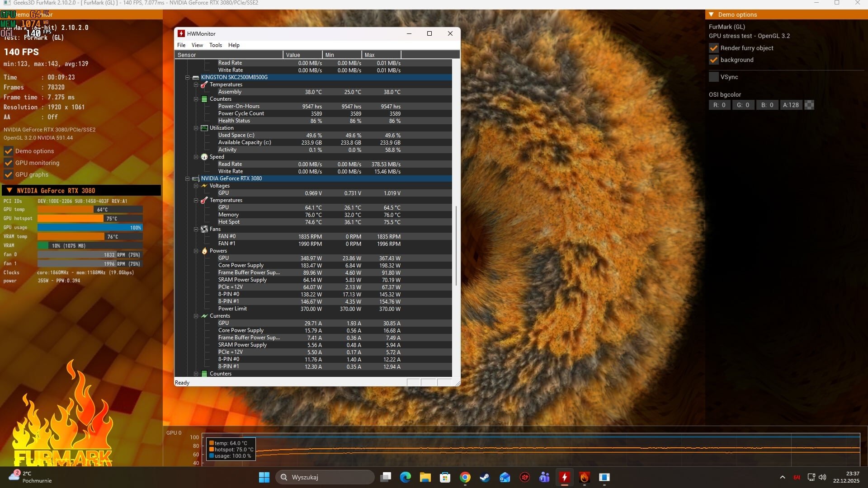Screen dimensions: 868x488
Task: Collapse the Temperatures node under RTX 3080
Action: tap(196, 200)
